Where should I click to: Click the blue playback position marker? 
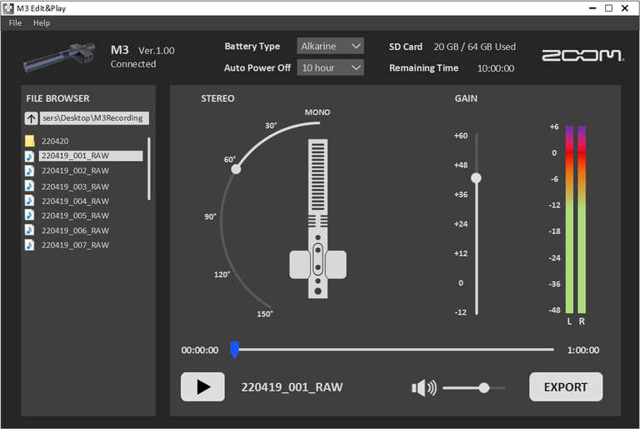(234, 350)
